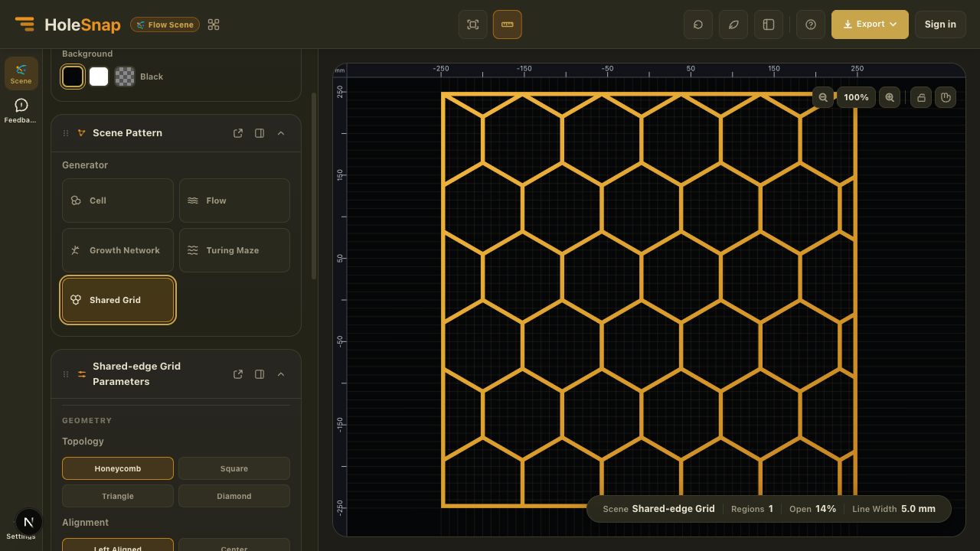Click the reset/refresh icon in header
This screenshot has height=551, width=980.
698,24
